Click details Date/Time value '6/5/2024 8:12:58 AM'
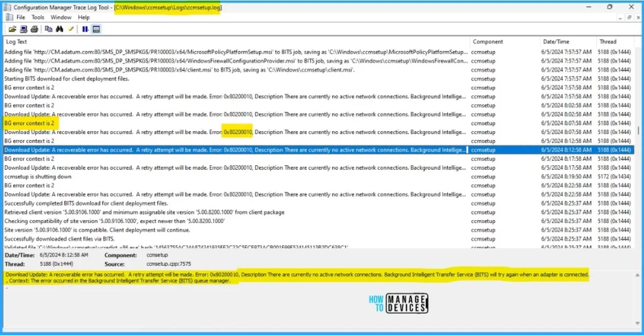 pos(64,255)
